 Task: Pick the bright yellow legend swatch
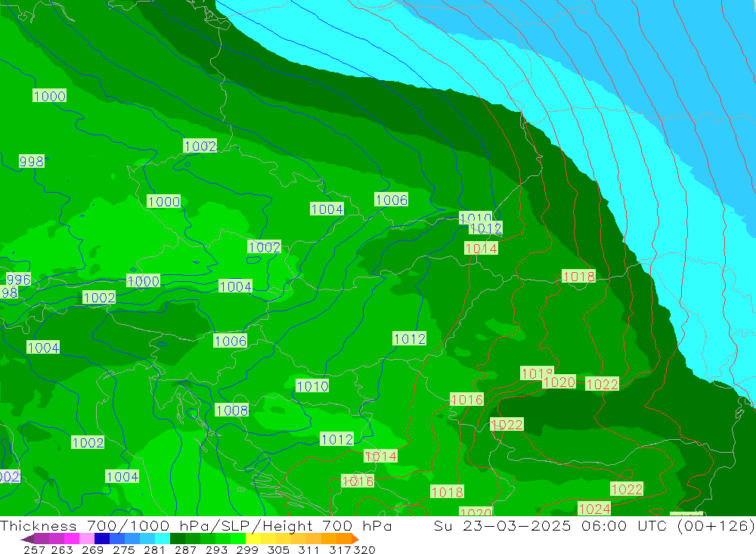253,539
